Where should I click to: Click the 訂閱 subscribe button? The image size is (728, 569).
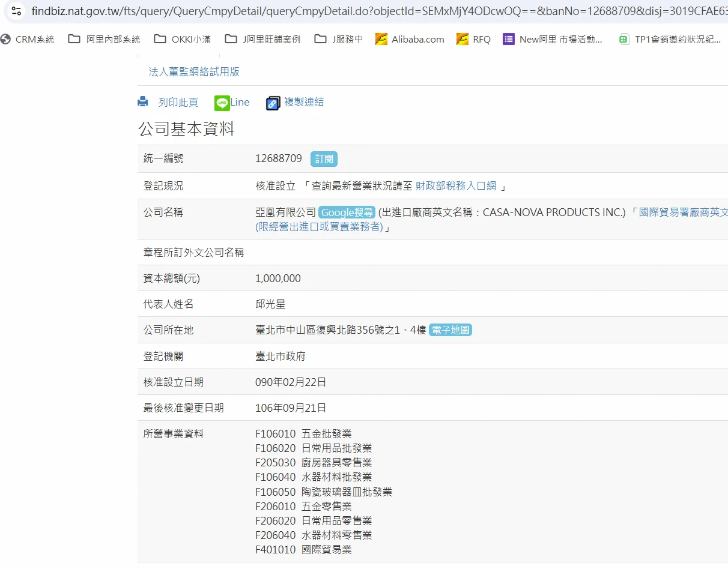pos(324,159)
